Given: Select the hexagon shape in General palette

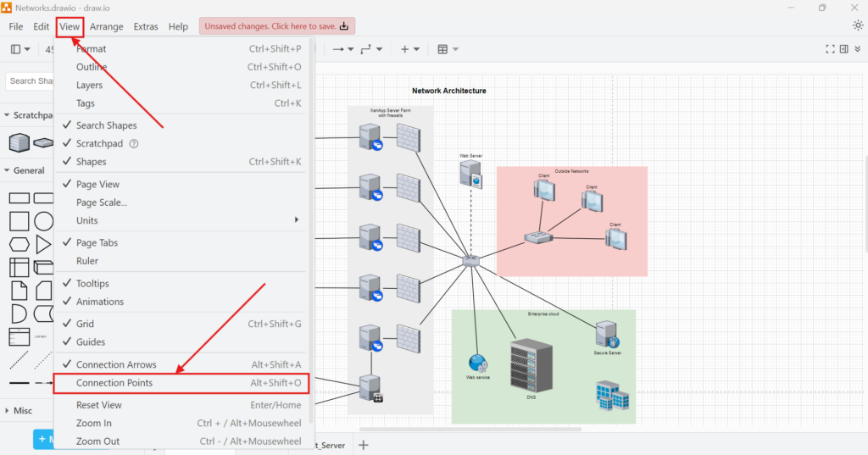Looking at the screenshot, I should tap(19, 245).
